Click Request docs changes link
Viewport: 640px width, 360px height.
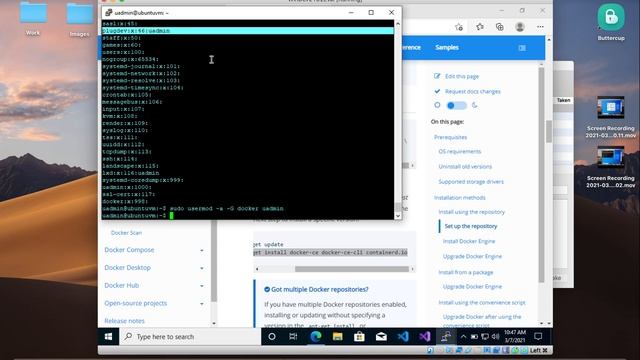(x=473, y=91)
